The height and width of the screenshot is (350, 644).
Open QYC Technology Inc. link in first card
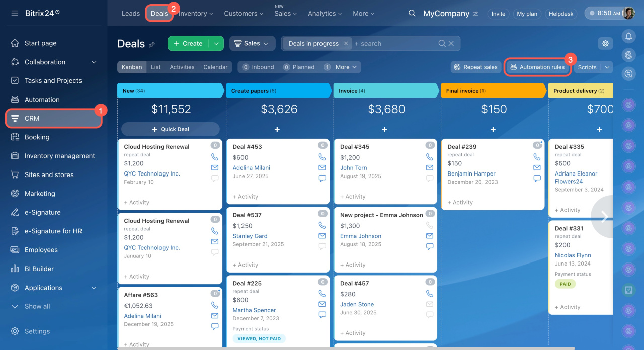coord(152,174)
